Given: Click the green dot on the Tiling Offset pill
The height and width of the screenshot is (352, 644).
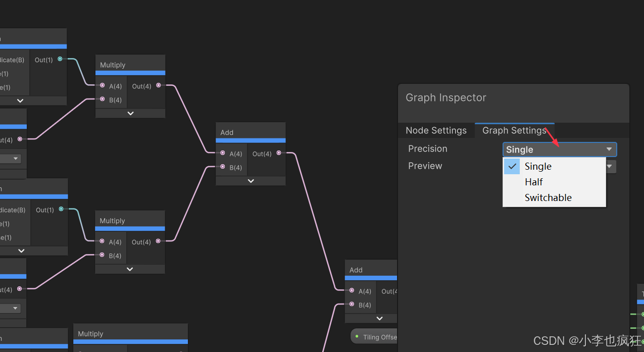Looking at the screenshot, I should click(x=357, y=336).
